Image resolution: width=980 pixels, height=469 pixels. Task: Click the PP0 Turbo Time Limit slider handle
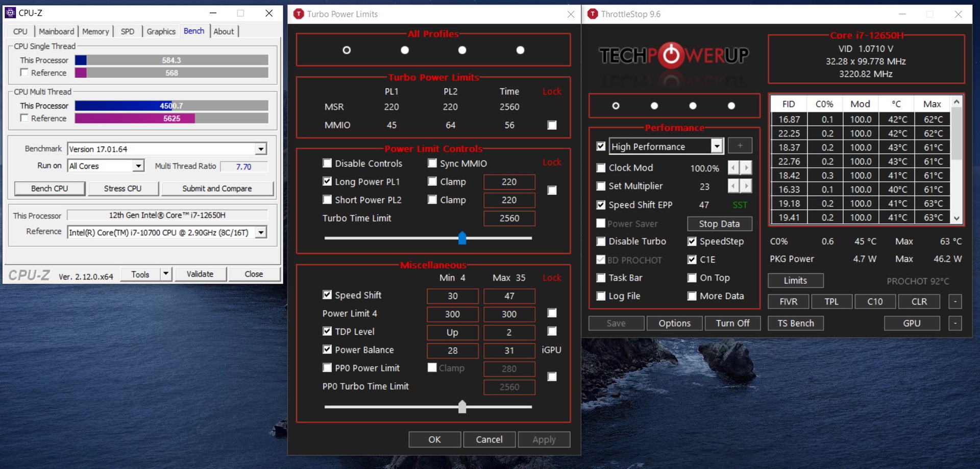(x=462, y=407)
